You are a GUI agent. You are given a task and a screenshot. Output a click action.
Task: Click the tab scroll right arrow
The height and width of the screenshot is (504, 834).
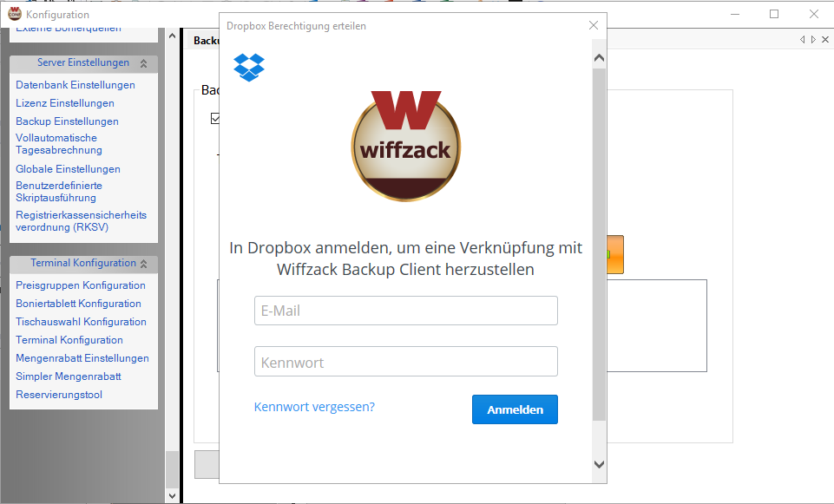tap(813, 40)
